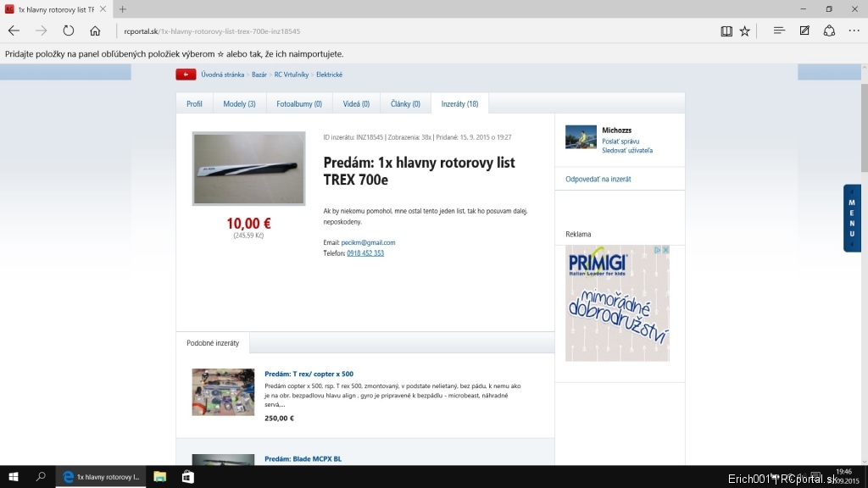Open 'Predám: Blade MCPX BL' listing
Viewport: 868px width, 488px height.
pyautogui.click(x=303, y=458)
